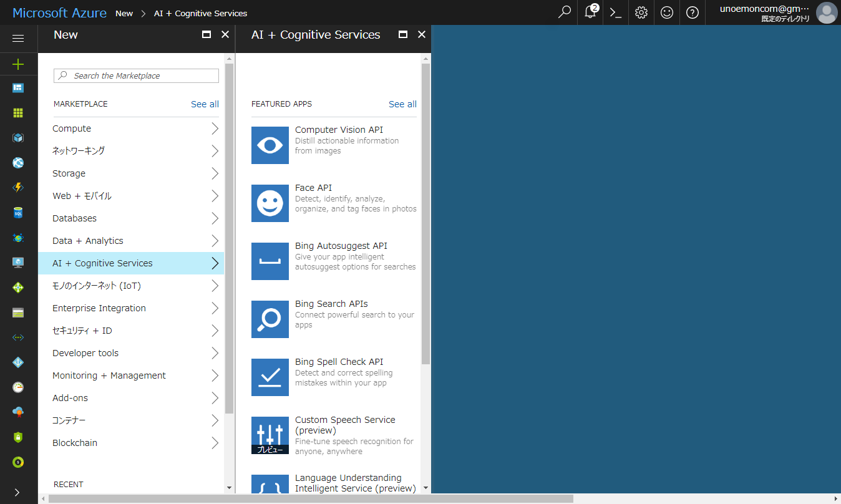
Task: Select Bing Autosuggest API tile icon
Action: [270, 261]
